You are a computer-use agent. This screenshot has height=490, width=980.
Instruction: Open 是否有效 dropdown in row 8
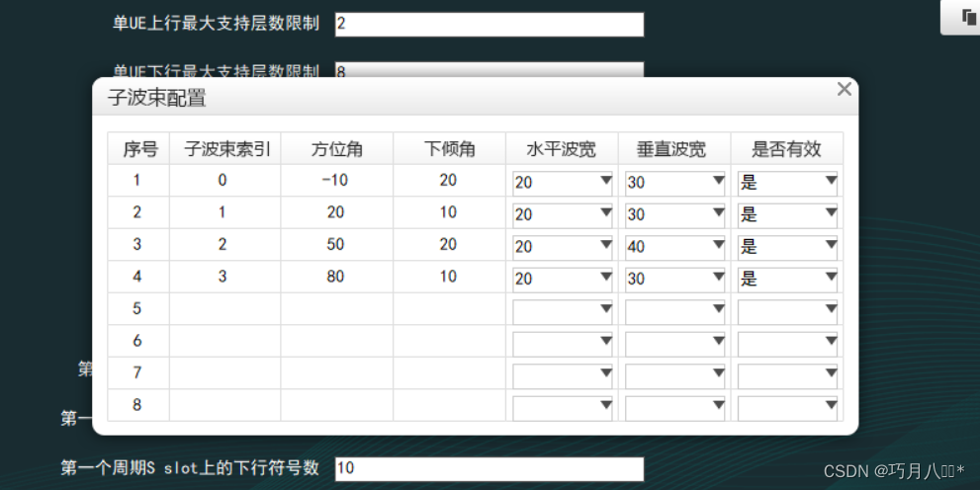pyautogui.click(x=787, y=407)
